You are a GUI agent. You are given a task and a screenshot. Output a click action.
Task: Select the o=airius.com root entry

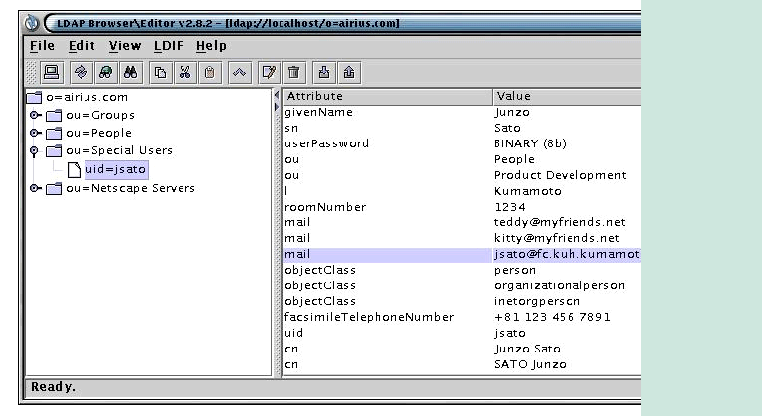point(87,97)
